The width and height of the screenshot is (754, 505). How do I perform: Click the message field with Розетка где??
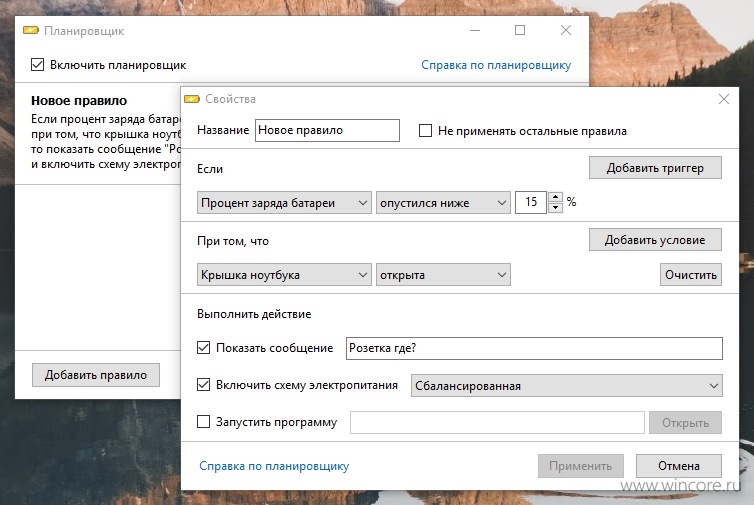[x=534, y=348]
